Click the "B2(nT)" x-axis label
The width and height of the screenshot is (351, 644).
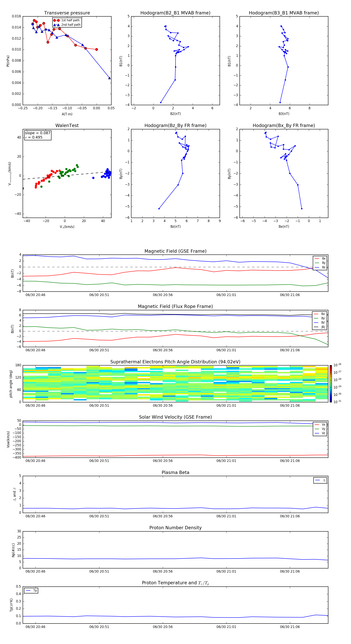tap(175, 114)
